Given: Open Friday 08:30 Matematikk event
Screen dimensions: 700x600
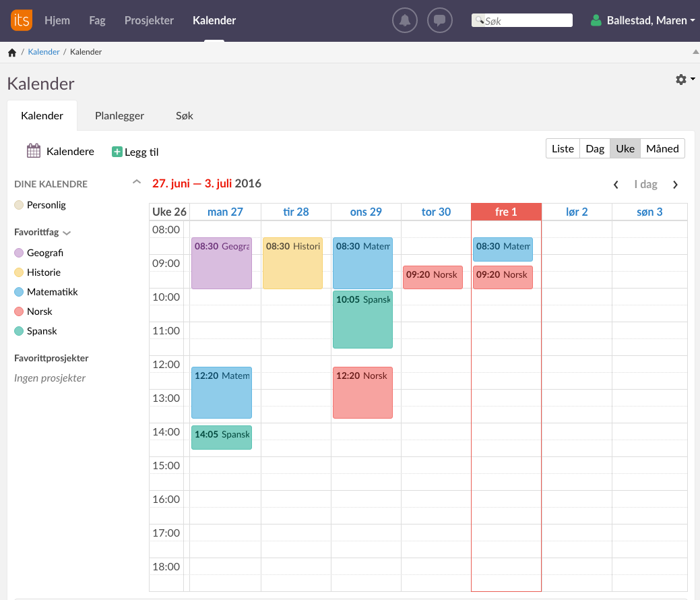Looking at the screenshot, I should [x=503, y=249].
